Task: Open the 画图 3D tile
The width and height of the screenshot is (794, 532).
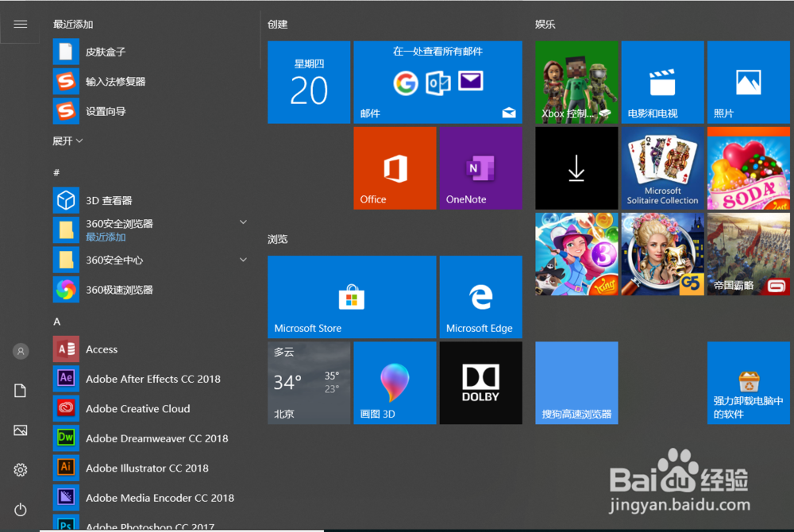Action: pyautogui.click(x=395, y=383)
